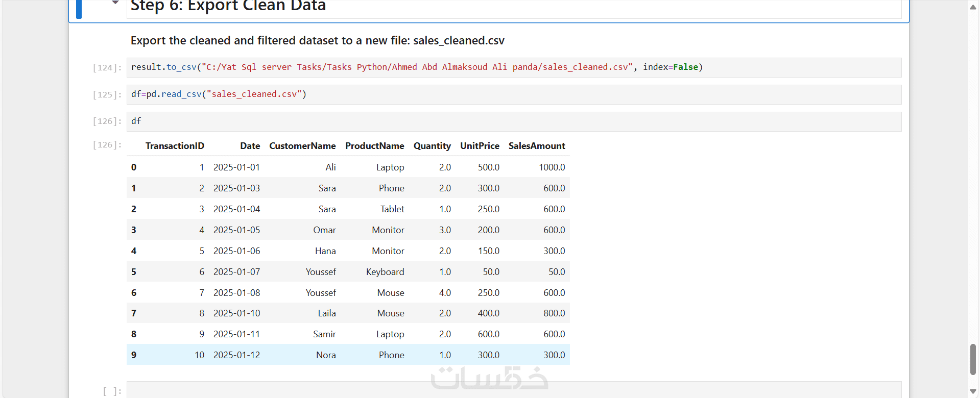Click the input prompt [124] label
The height and width of the screenshot is (398, 980).
107,68
